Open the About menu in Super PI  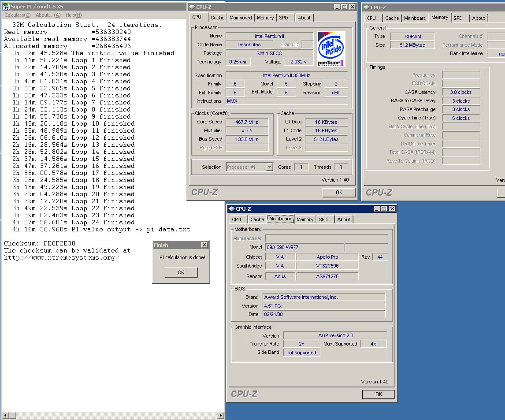tap(48, 15)
